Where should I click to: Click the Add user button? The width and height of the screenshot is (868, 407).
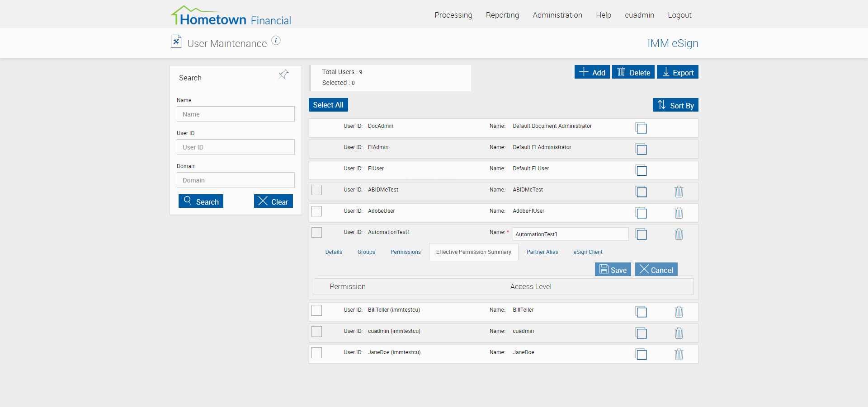coord(592,72)
